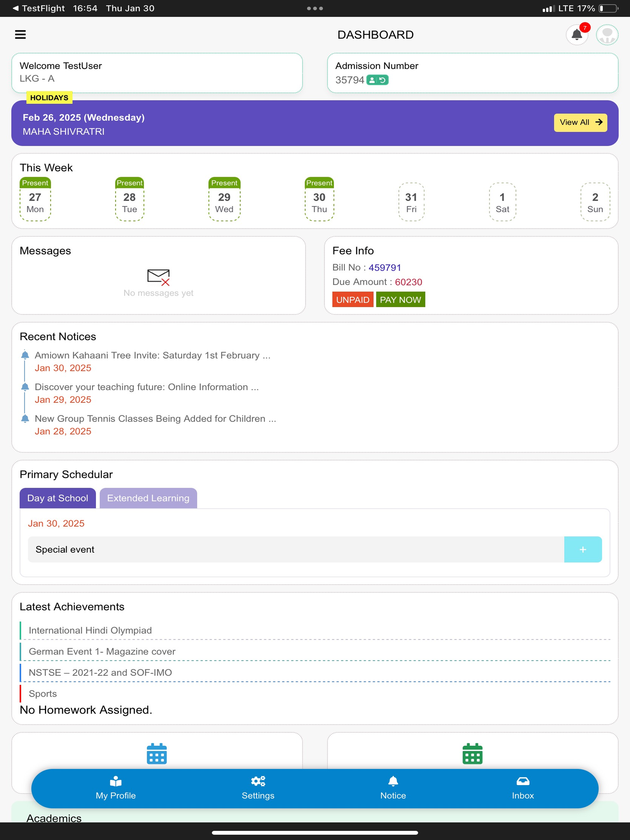630x840 pixels.
Task: Open My Profile in bottom bar
Action: click(116, 788)
